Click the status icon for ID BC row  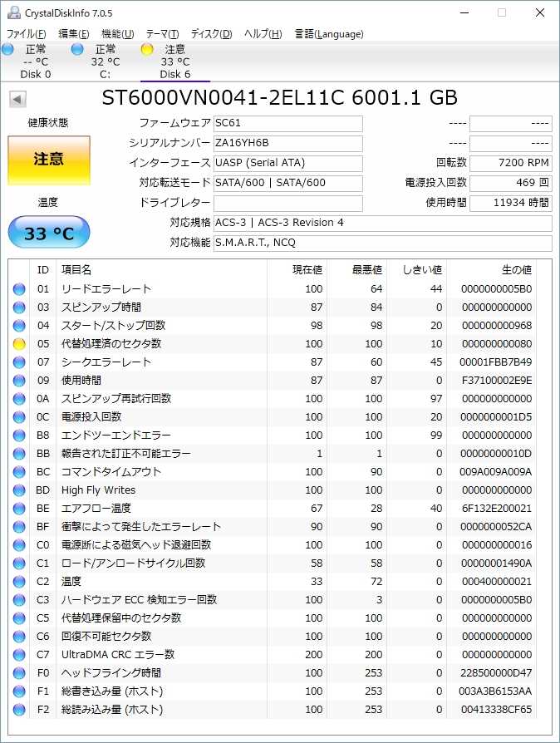[19, 472]
